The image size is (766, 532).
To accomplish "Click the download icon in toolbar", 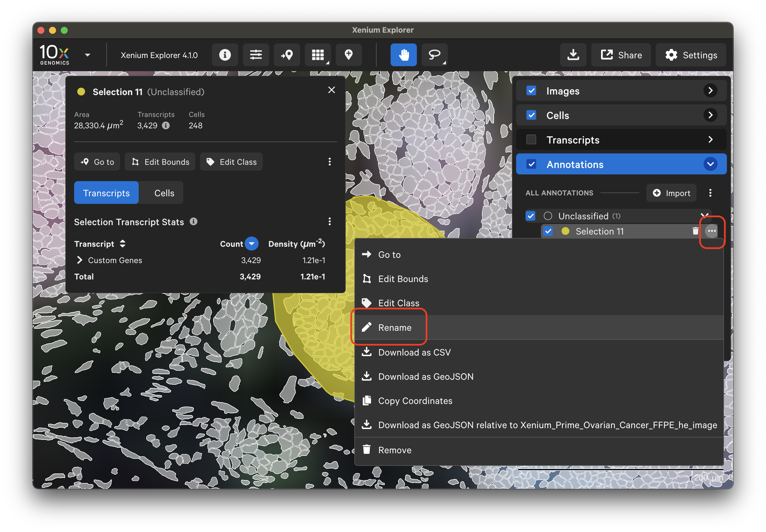I will pyautogui.click(x=573, y=55).
